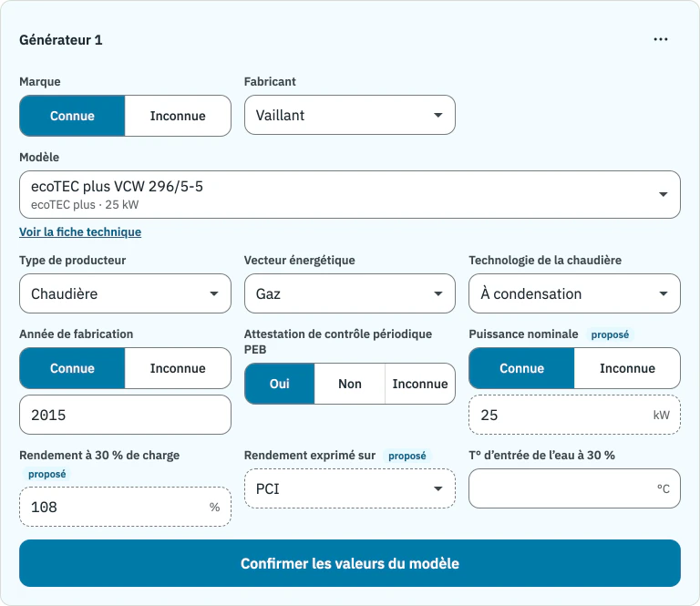Choose Oui for Attestation de contrôle périodique
Screen dimensions: 700x606
[280, 384]
